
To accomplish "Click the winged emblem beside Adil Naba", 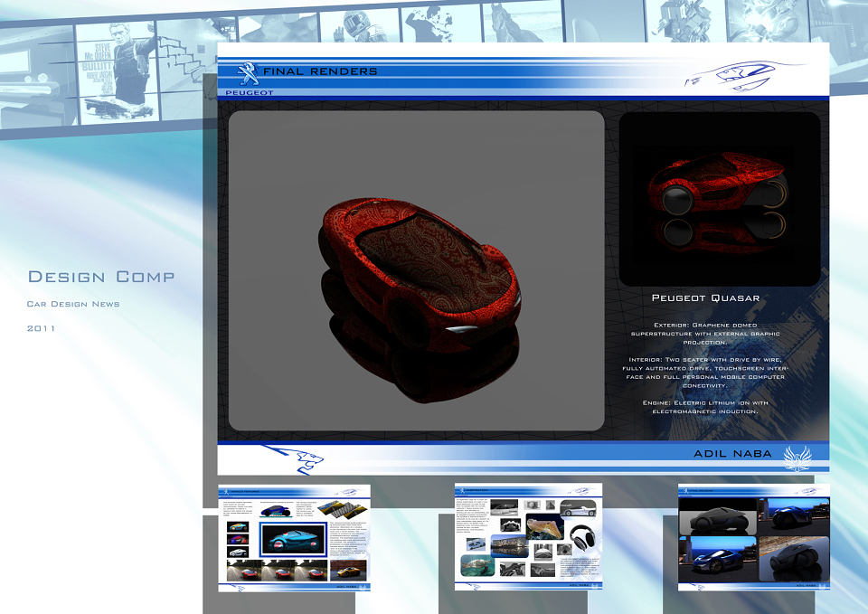I will coord(797,458).
